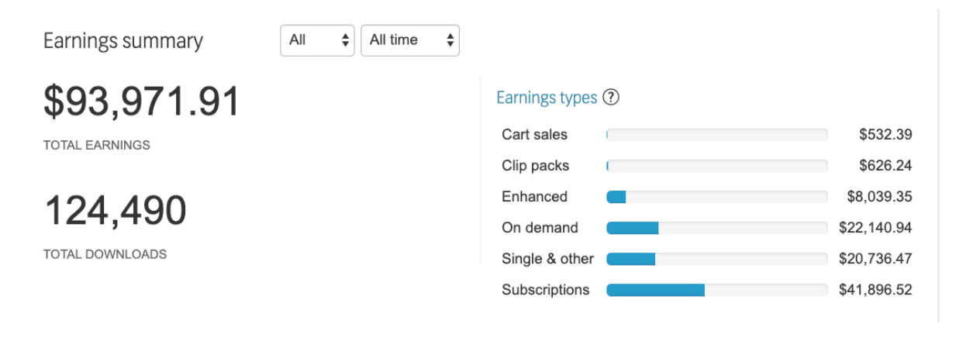Click the Earnings summary heading
The image size is (980, 341).
[x=122, y=41]
